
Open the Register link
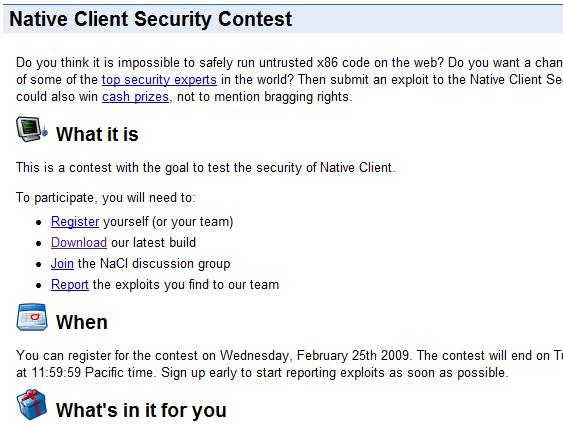[x=75, y=221]
